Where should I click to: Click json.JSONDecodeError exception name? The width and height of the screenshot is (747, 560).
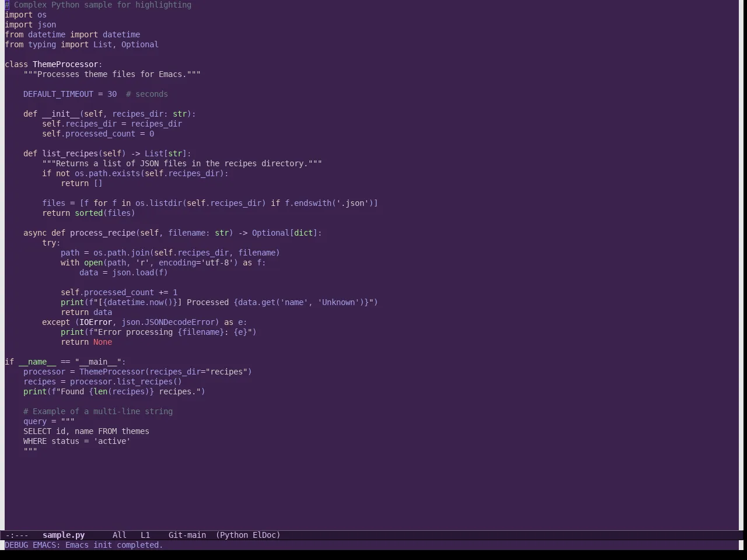[x=168, y=322]
